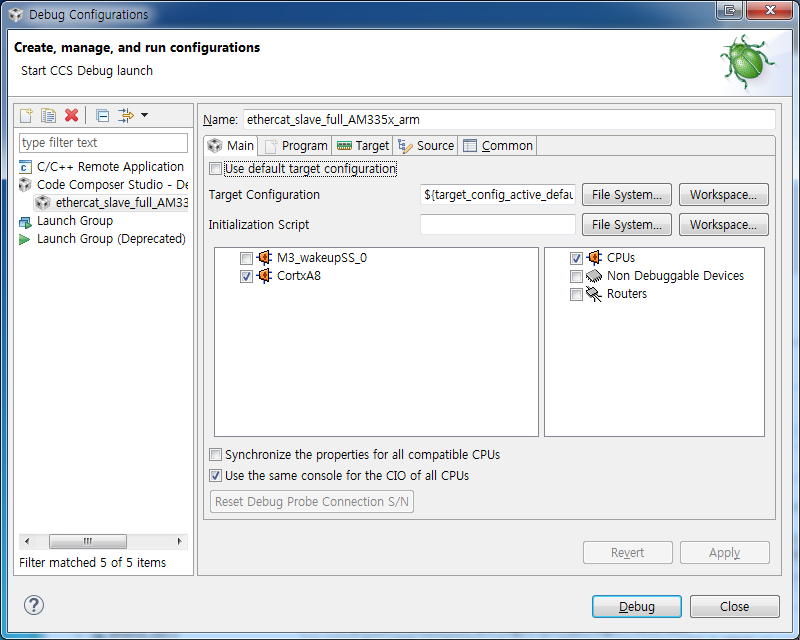Click File System for Target Configuration
Screen dimensions: 800x640
click(627, 195)
